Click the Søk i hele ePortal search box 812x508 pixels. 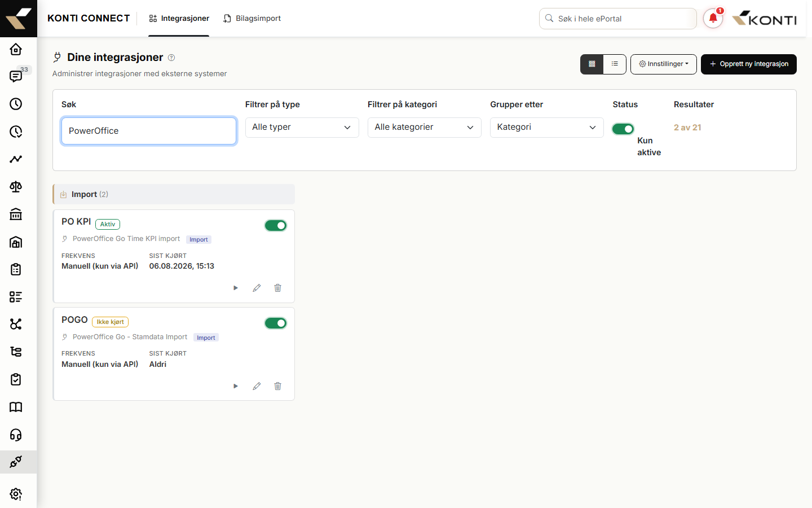(618, 19)
